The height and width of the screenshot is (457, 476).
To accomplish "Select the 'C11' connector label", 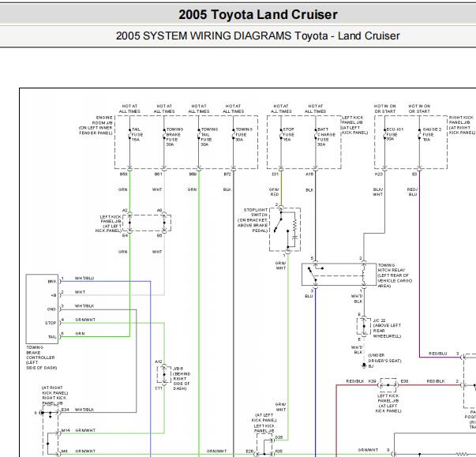I will [x=159, y=388].
